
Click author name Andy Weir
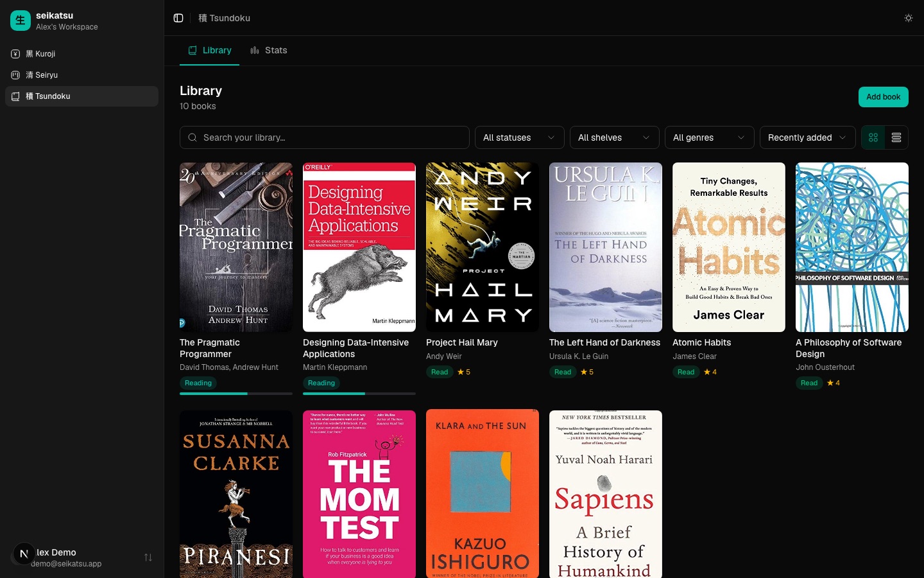[444, 356]
